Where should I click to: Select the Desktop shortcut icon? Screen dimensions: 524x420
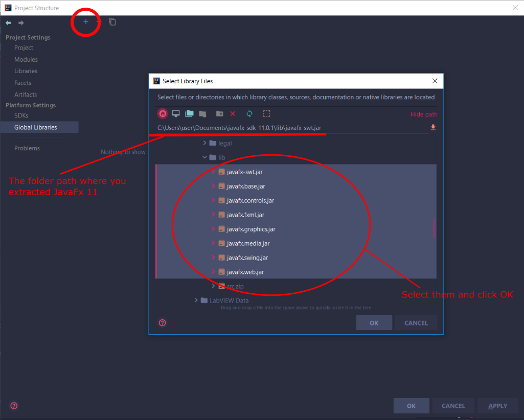[x=176, y=113]
